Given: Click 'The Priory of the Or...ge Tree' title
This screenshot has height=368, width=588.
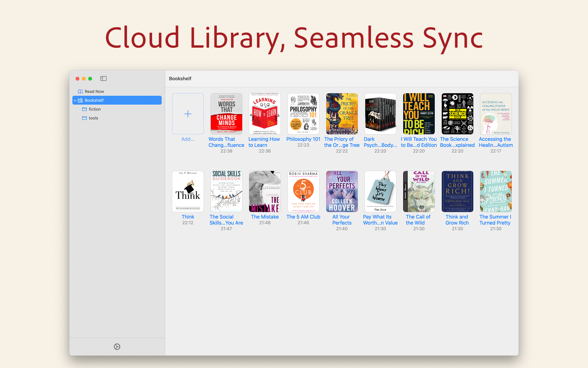Looking at the screenshot, I should click(342, 142).
